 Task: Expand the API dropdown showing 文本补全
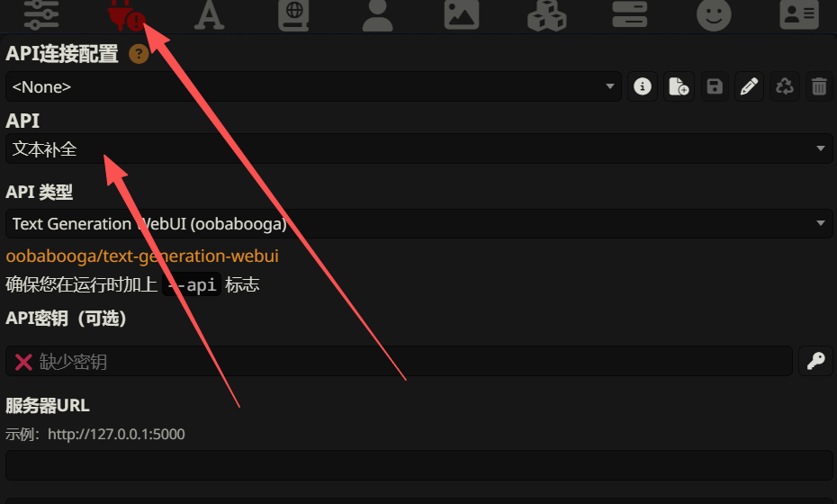pyautogui.click(x=419, y=148)
